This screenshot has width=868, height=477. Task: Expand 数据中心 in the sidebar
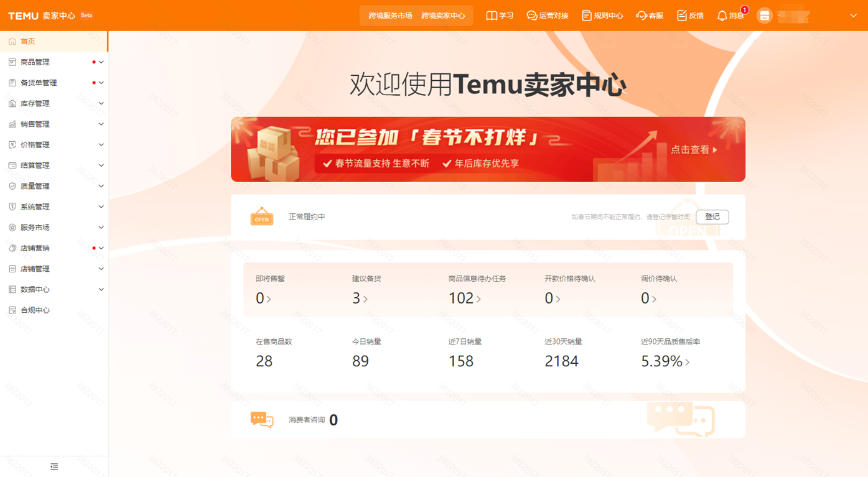tap(35, 289)
